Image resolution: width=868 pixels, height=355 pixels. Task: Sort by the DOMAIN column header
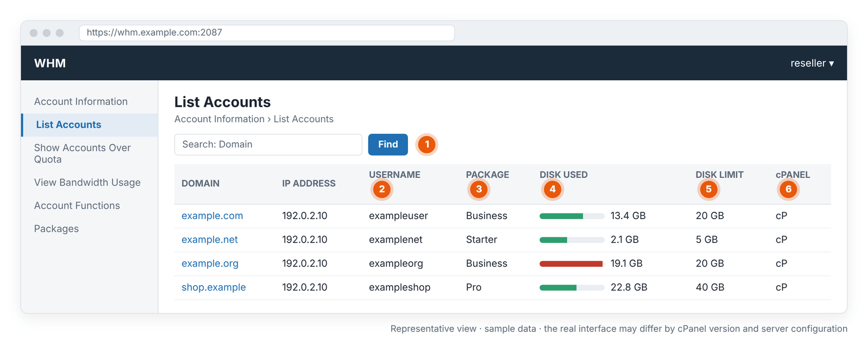201,184
